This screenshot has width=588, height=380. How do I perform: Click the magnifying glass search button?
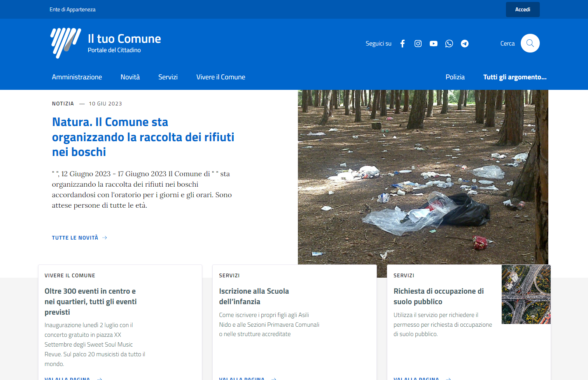click(x=530, y=43)
